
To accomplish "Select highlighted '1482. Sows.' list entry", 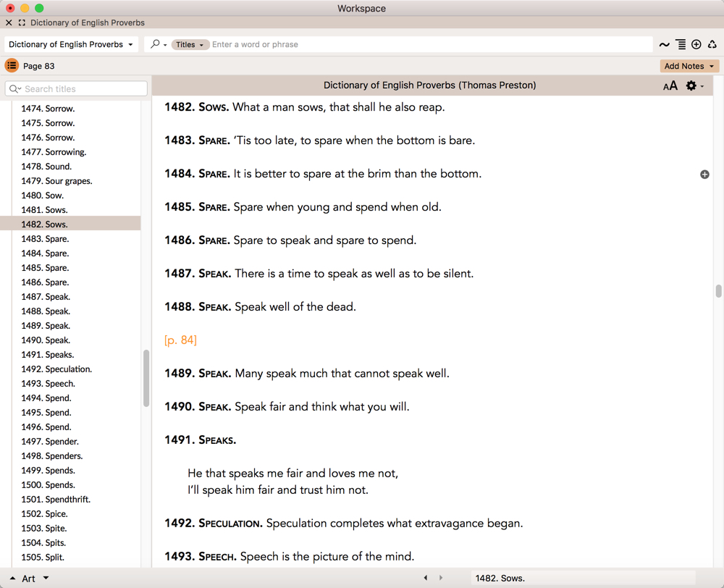I will 70,224.
